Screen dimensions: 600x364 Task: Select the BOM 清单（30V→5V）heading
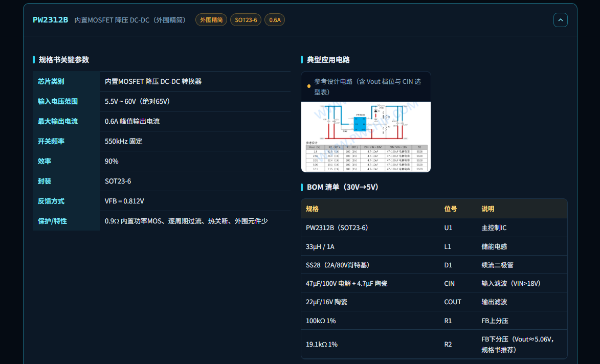click(343, 187)
